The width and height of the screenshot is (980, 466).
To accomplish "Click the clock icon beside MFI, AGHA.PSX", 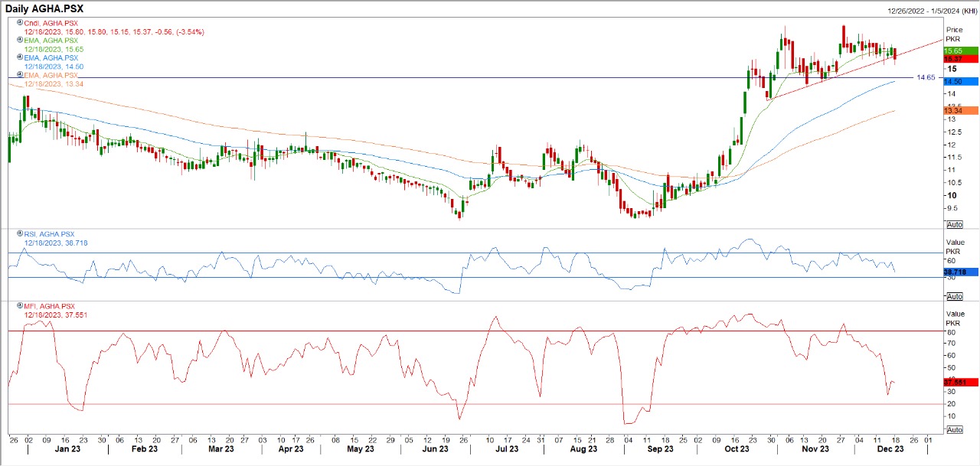I will 20,306.
